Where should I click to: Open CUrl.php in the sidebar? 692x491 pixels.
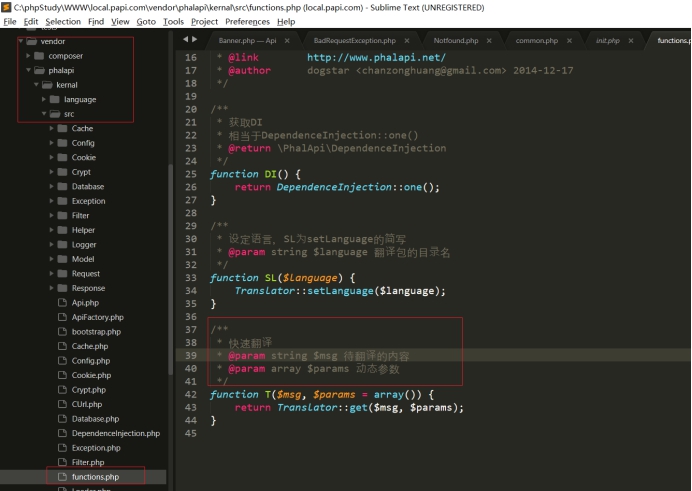click(x=86, y=405)
